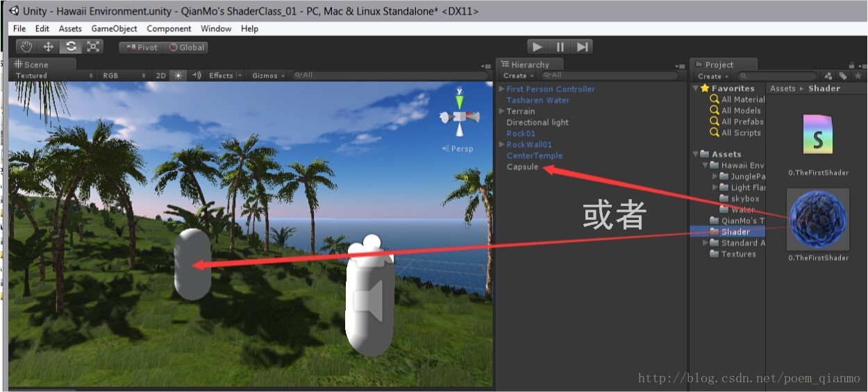Select the Hand tool
This screenshot has width=868, height=392.
point(26,46)
